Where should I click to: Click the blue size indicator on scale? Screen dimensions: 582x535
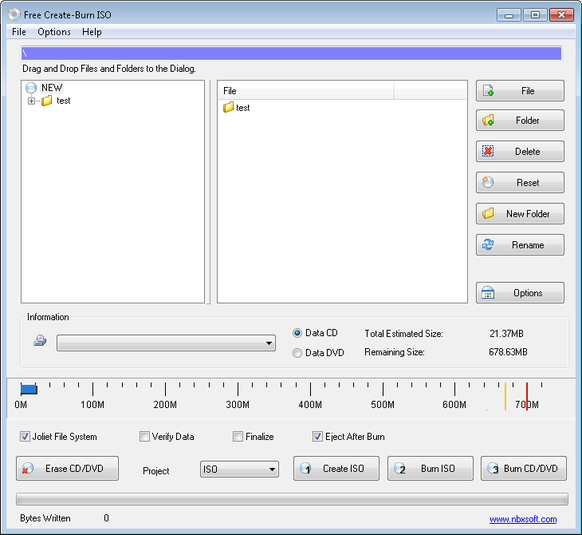29,389
